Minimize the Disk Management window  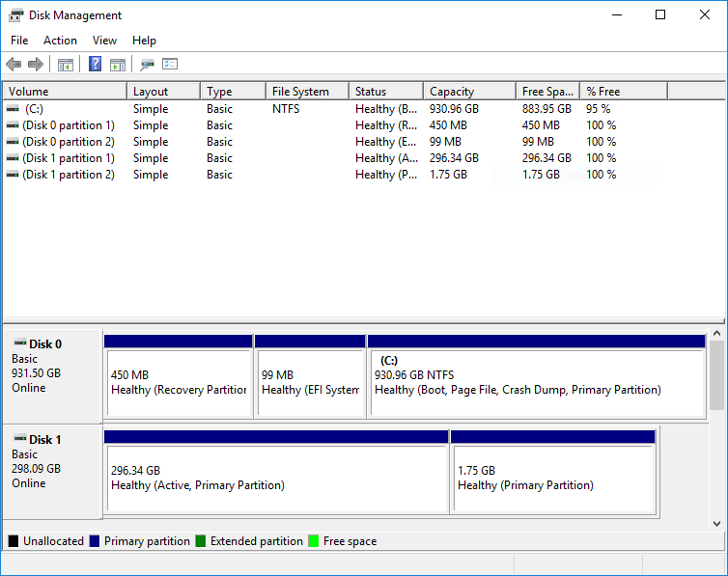(617, 14)
